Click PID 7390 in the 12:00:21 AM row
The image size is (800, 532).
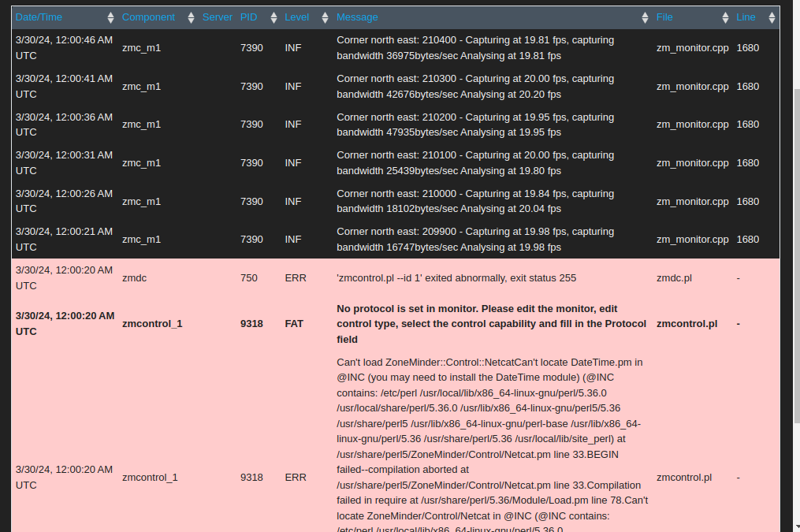point(251,240)
